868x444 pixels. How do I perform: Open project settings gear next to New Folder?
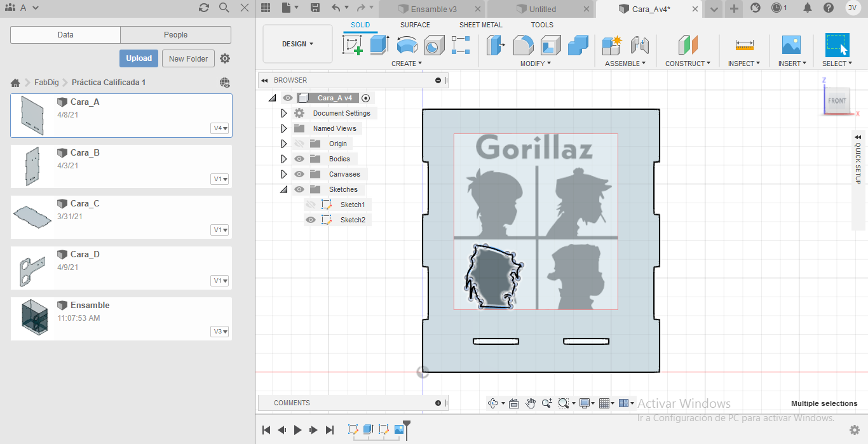[x=225, y=58]
